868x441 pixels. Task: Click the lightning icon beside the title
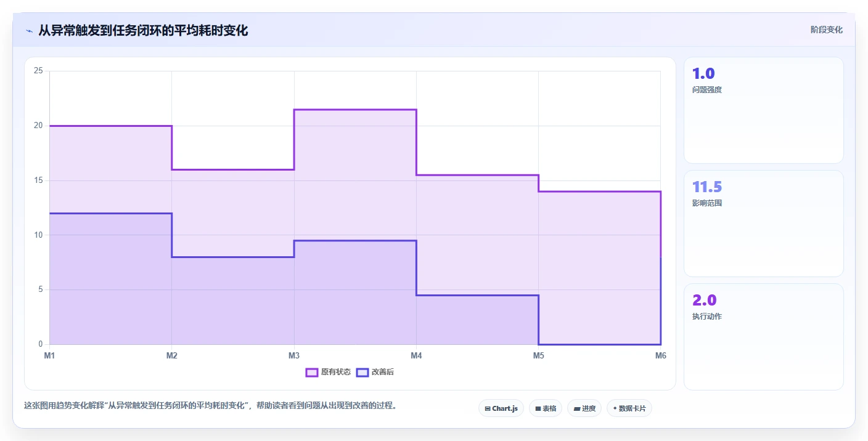tap(29, 31)
